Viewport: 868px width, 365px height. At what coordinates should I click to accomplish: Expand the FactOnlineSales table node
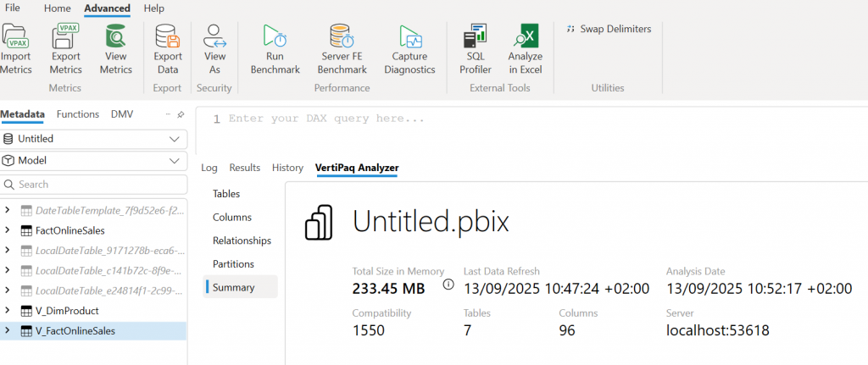[8, 230]
